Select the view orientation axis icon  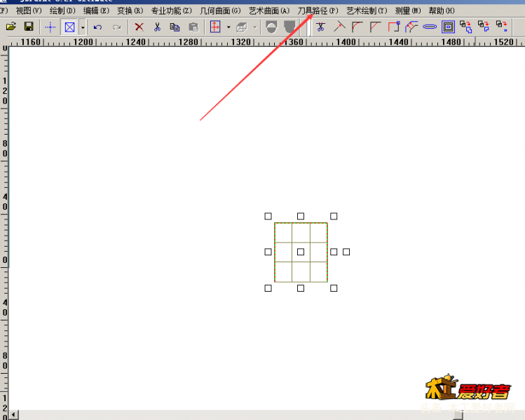click(x=215, y=27)
